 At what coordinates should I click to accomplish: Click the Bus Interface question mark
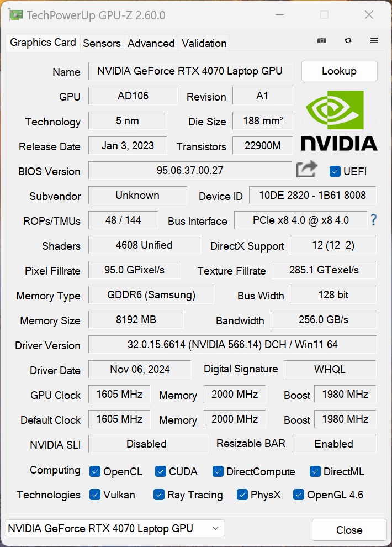[374, 220]
